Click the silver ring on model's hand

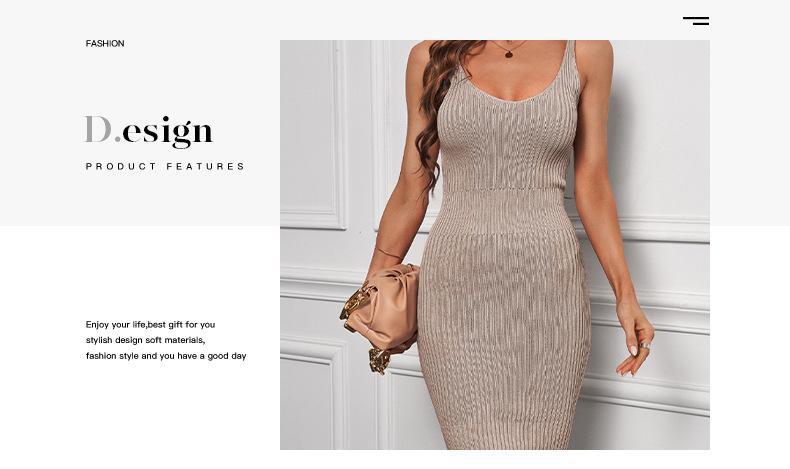[x=645, y=346]
